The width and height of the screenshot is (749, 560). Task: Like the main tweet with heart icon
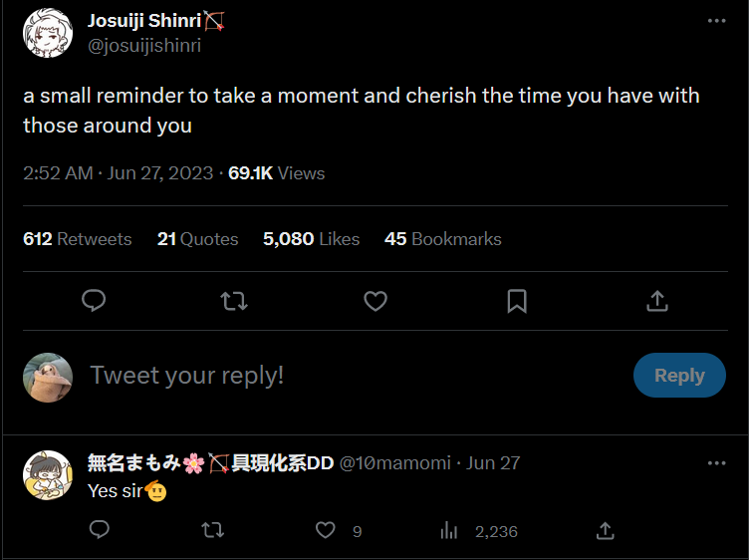pyautogui.click(x=375, y=300)
